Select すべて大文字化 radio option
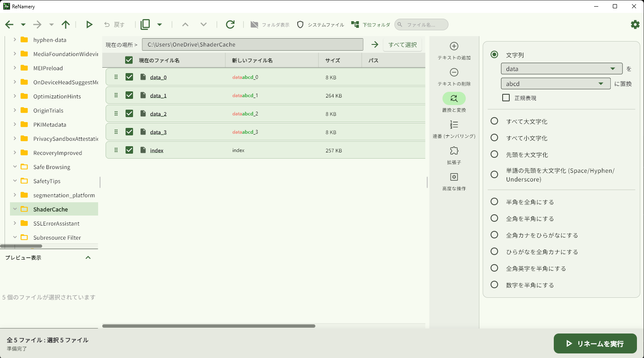This screenshot has height=358, width=644. coord(494,121)
